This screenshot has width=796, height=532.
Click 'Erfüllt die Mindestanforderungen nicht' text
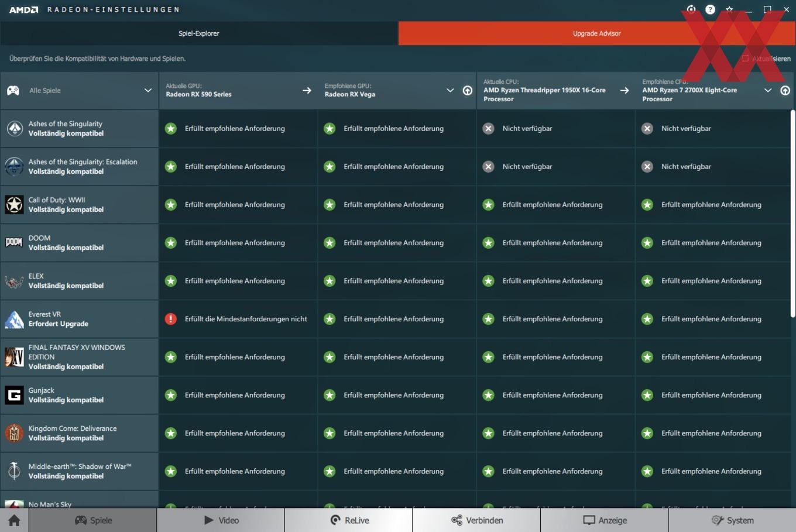[x=246, y=319]
